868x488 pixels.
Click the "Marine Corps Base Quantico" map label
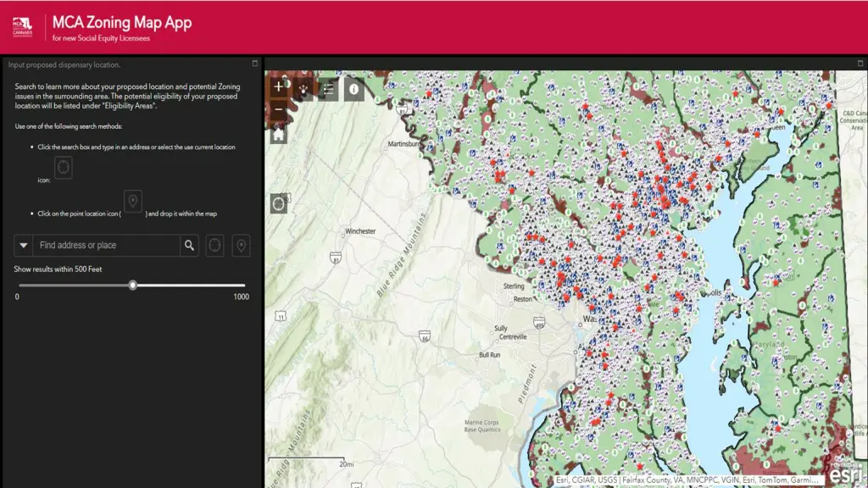click(482, 426)
